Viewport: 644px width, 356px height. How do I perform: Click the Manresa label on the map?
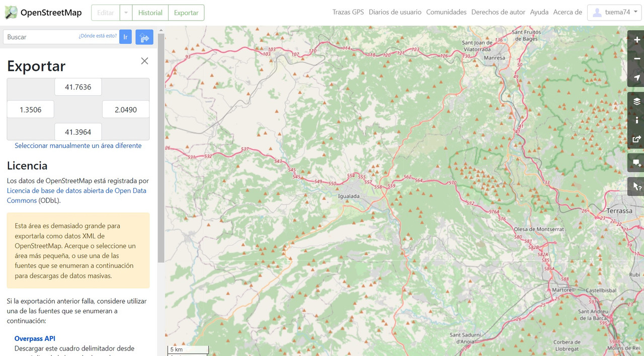click(494, 58)
